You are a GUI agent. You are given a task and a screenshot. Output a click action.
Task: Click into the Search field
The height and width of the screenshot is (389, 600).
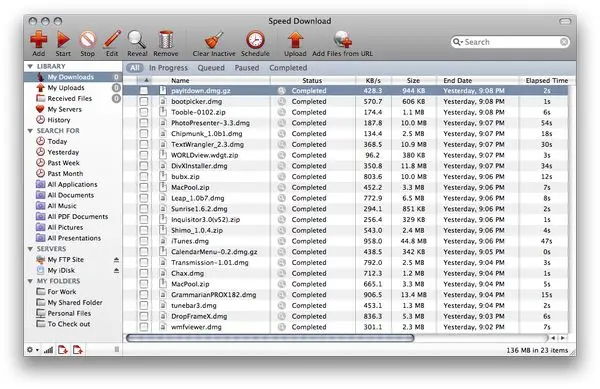point(511,42)
